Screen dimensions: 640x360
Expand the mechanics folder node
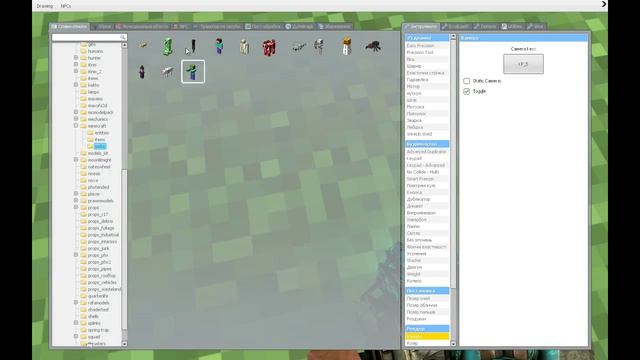[x=76, y=119]
